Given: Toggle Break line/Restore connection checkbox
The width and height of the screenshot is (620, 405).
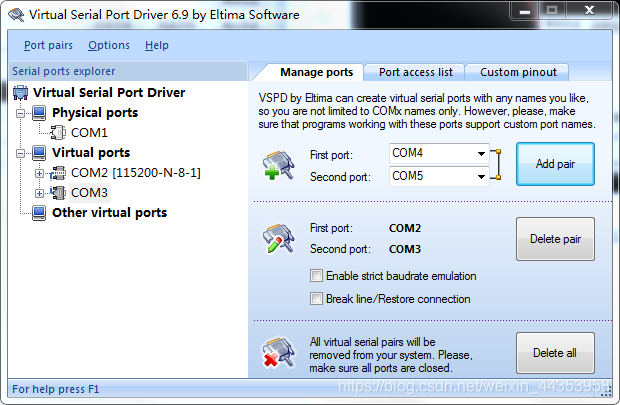Looking at the screenshot, I should click(316, 299).
